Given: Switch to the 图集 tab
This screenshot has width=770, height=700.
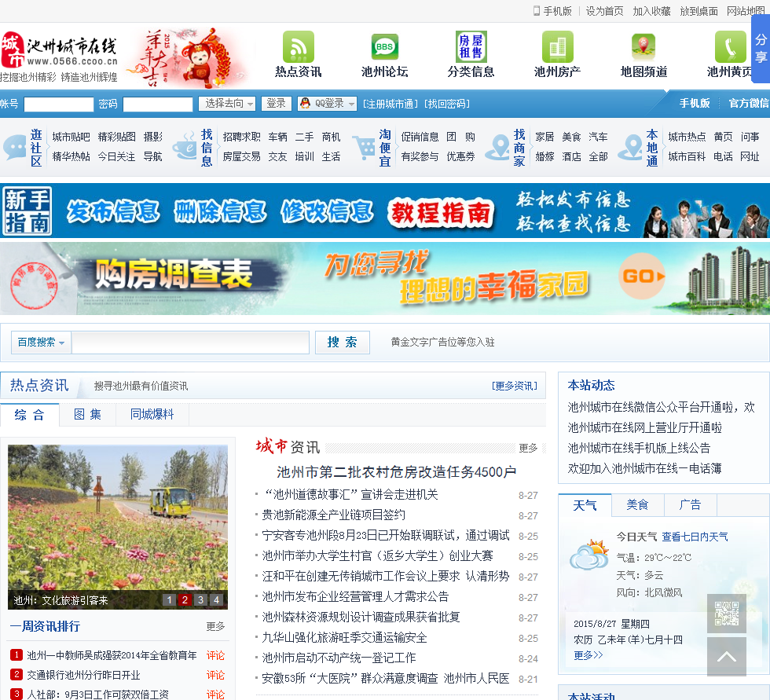Looking at the screenshot, I should [87, 415].
